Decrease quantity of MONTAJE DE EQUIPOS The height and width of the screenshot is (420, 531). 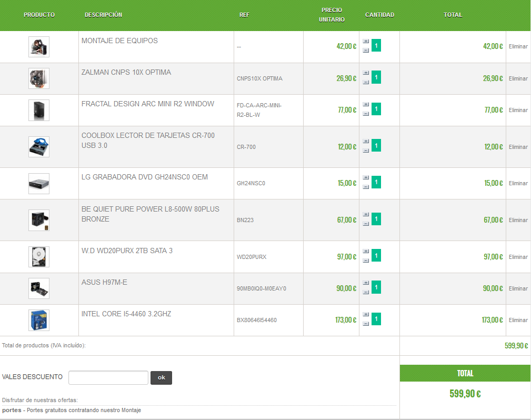pos(366,51)
